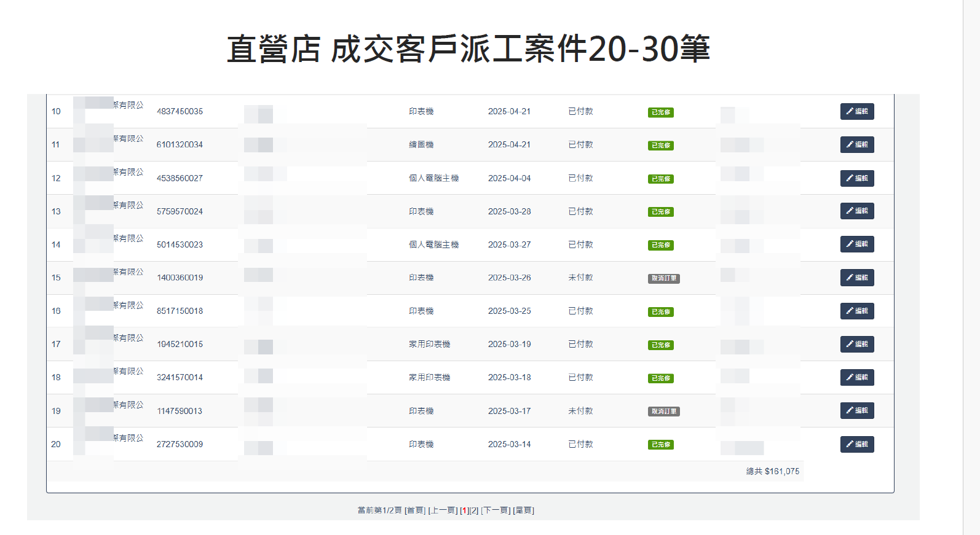Click the 已完修 status badge on row 13

[x=660, y=212]
